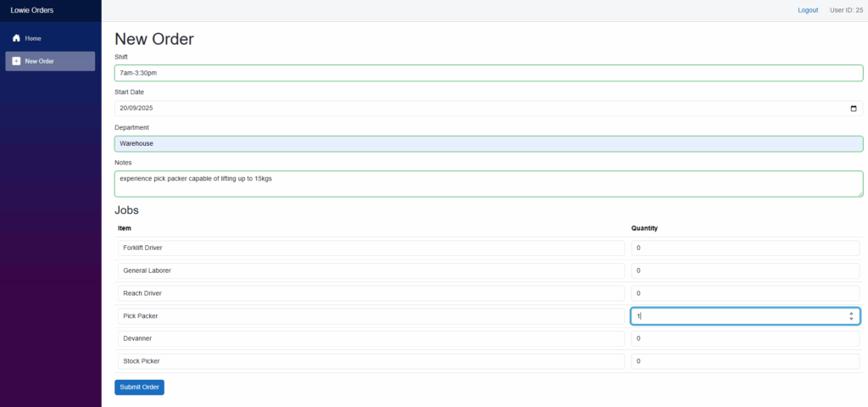The image size is (868, 407).
Task: Click the New Order plus icon
Action: 16,61
